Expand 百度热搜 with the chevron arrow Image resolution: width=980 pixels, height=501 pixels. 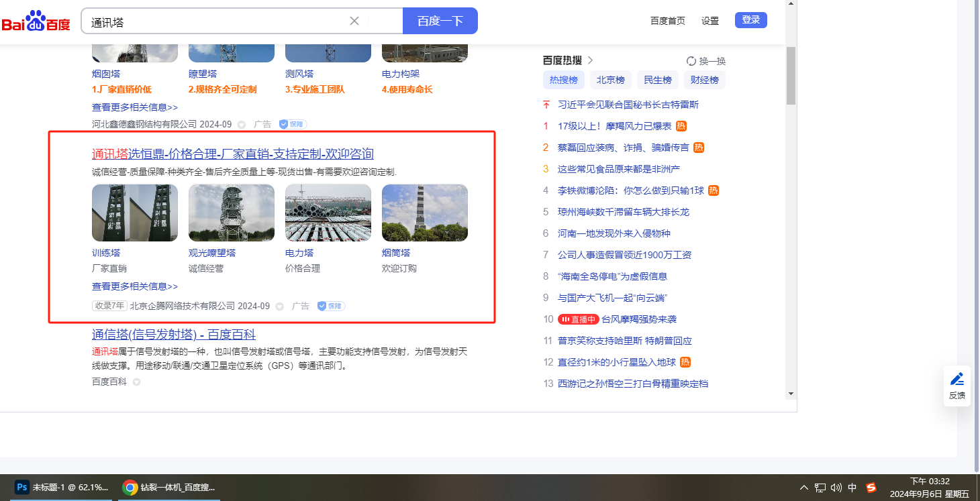590,60
